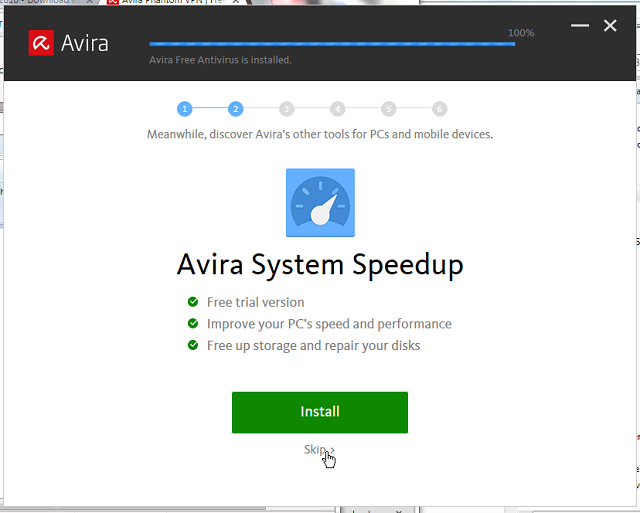
Task: Click checkmark beside 'Improve your PC's speed'
Action: (193, 324)
